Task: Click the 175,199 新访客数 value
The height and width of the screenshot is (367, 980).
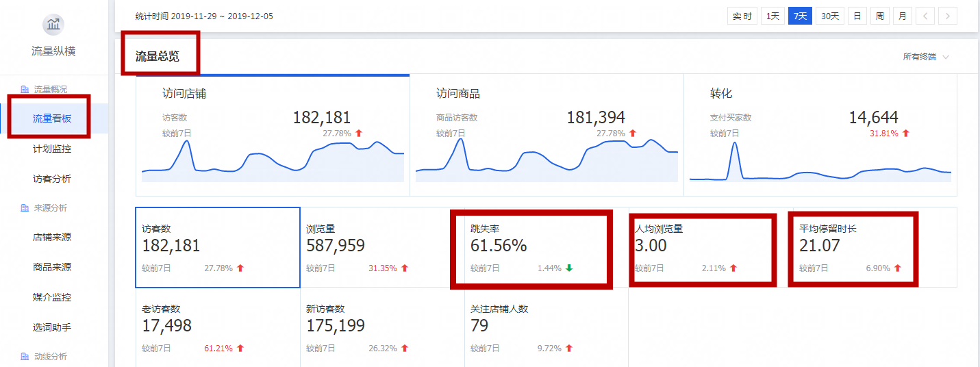Action: (x=336, y=326)
